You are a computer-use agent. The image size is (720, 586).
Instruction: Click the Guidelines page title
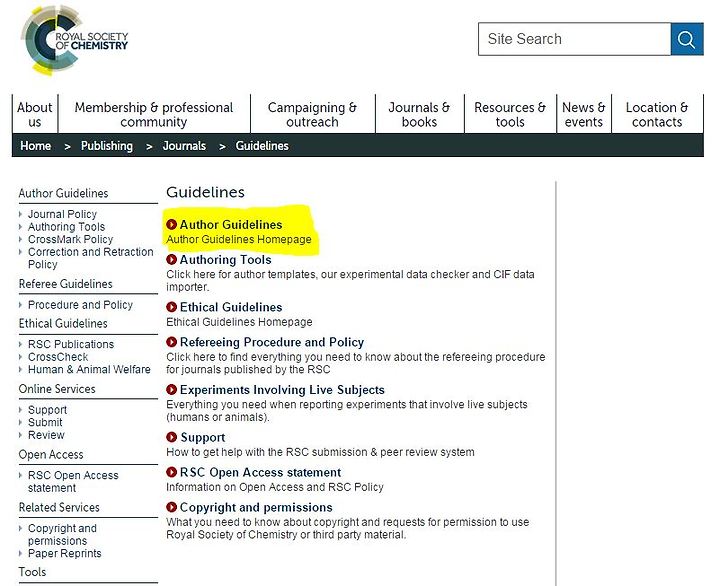coord(205,192)
